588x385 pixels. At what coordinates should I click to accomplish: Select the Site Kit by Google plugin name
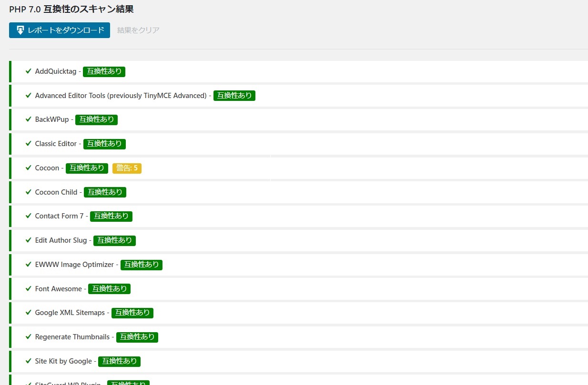tap(63, 361)
